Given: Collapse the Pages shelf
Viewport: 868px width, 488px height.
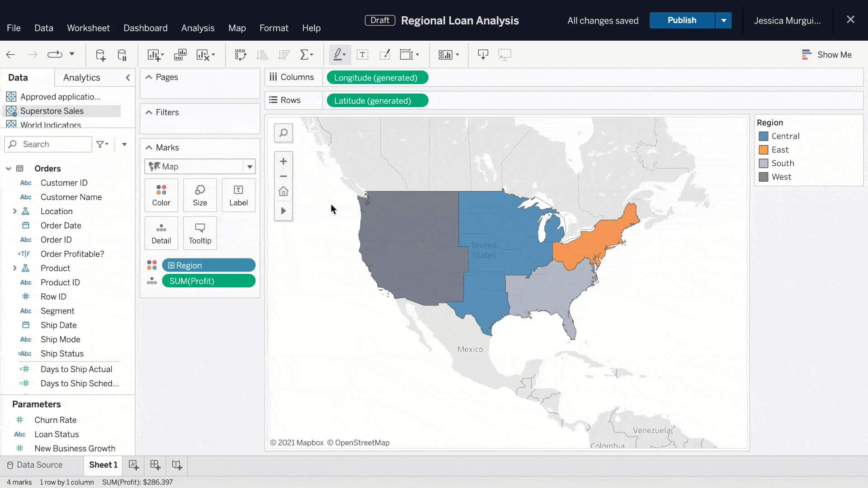Looking at the screenshot, I should click(x=148, y=76).
